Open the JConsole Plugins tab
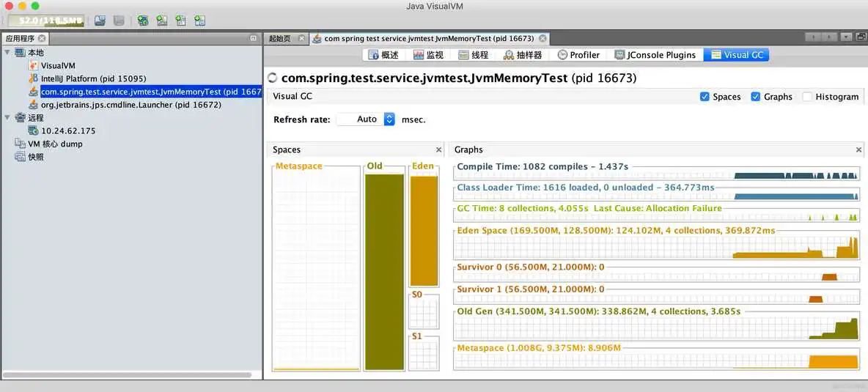Viewport: 868px width, 392px height. coord(655,55)
